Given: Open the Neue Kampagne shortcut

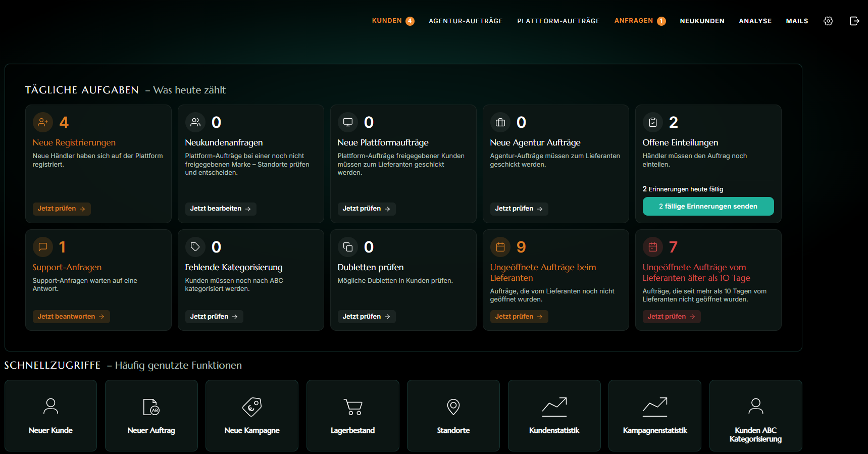Looking at the screenshot, I should coord(252,416).
